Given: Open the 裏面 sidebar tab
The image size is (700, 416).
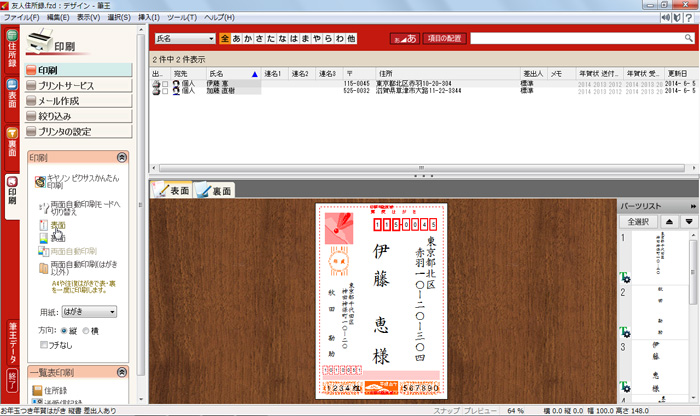Looking at the screenshot, I should (x=11, y=142).
